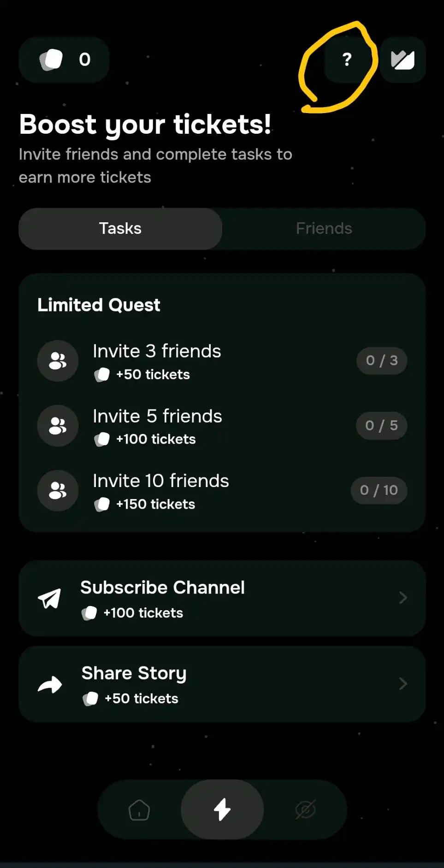Click the wallet icon at top right

pos(403,60)
